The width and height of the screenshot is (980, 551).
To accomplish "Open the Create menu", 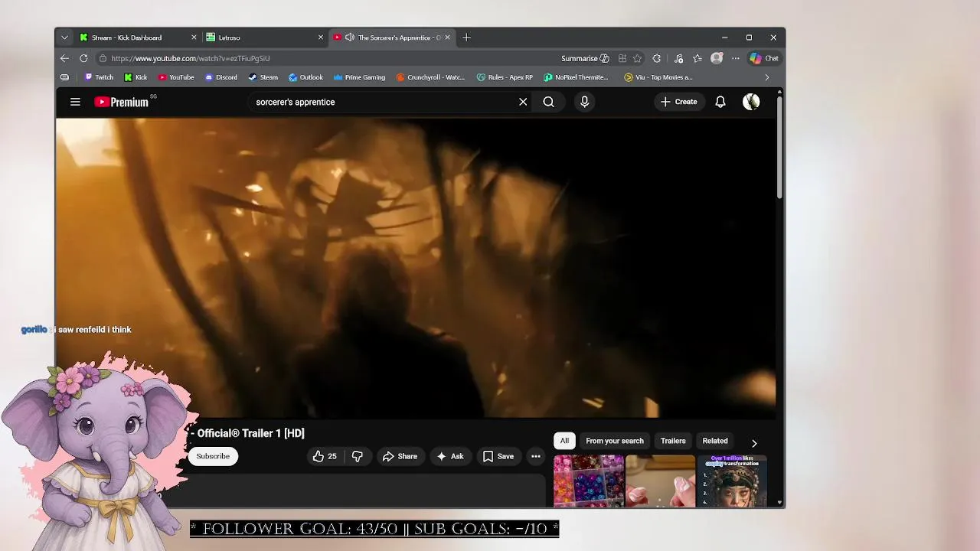I will tap(679, 102).
